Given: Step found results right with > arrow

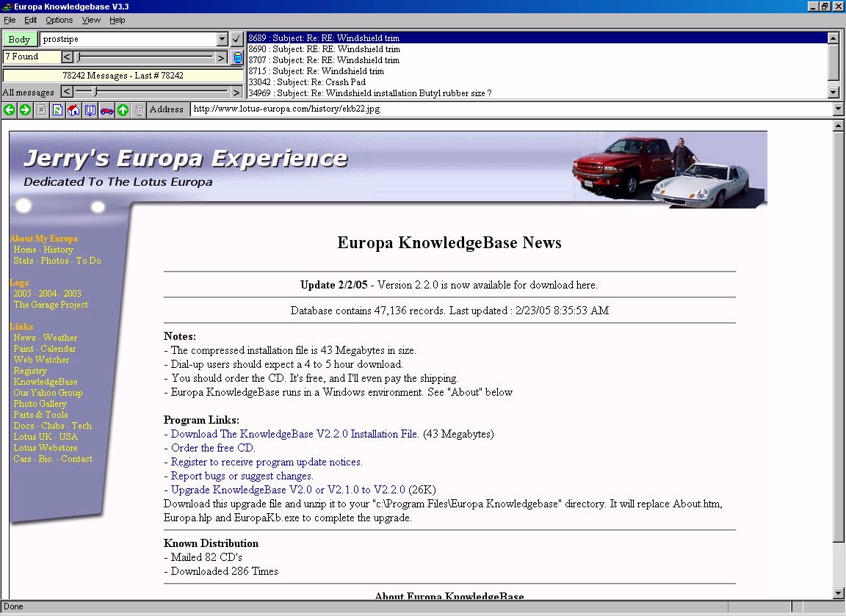Looking at the screenshot, I should pyautogui.click(x=221, y=57).
